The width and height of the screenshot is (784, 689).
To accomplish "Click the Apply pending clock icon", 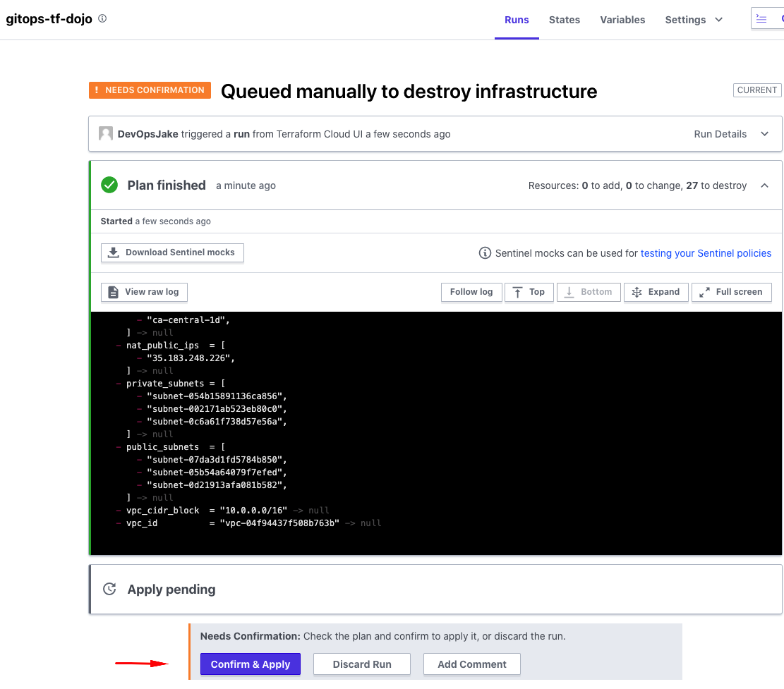I will coord(109,589).
